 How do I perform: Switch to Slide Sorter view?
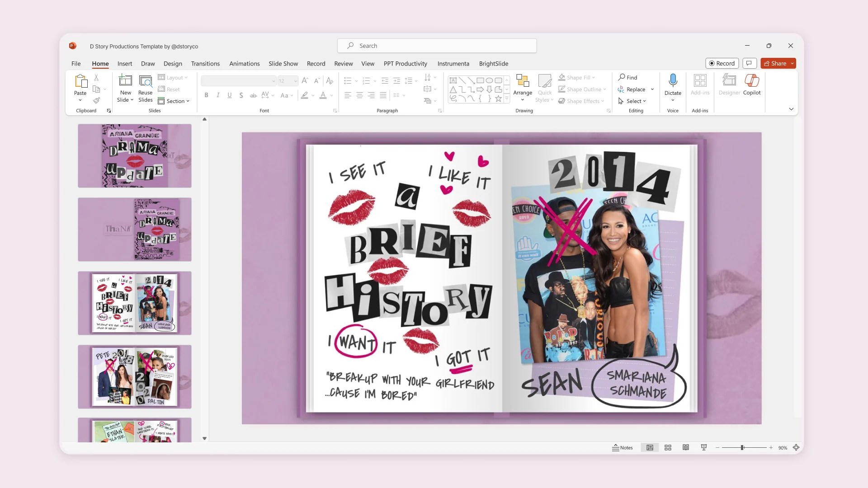tap(668, 447)
